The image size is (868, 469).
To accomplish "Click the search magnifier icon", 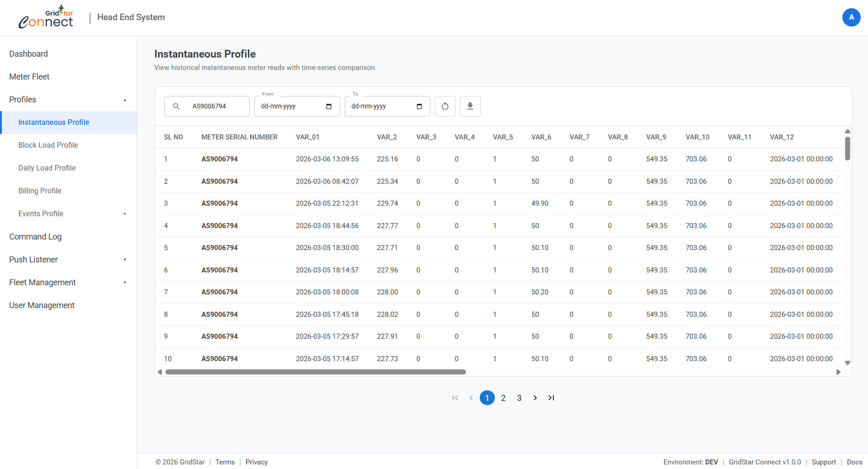I will pos(176,106).
